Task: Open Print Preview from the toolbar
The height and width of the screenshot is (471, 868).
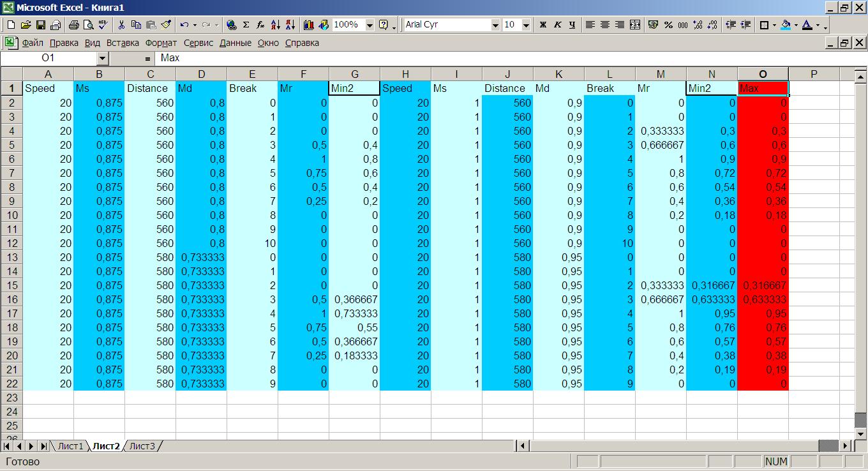Action: coord(88,25)
